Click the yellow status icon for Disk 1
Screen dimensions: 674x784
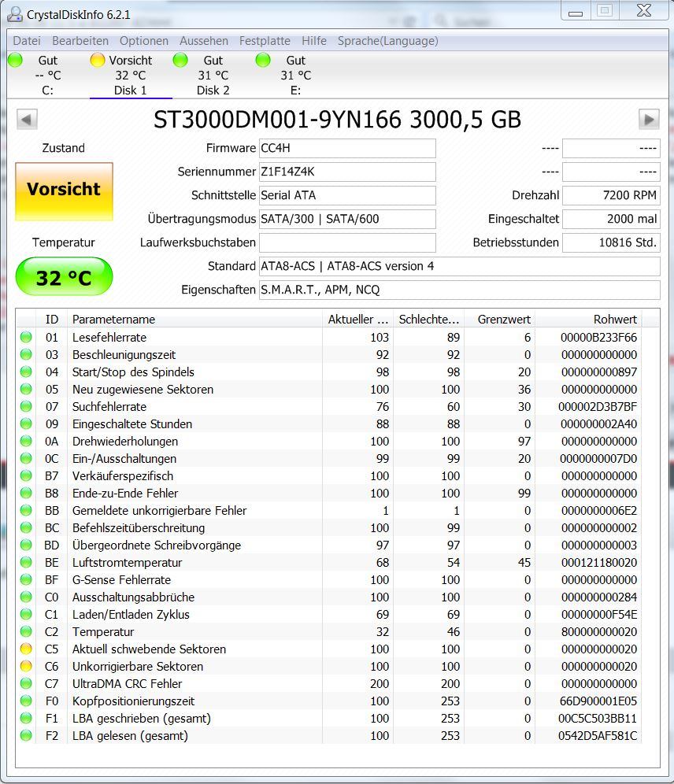tap(98, 60)
